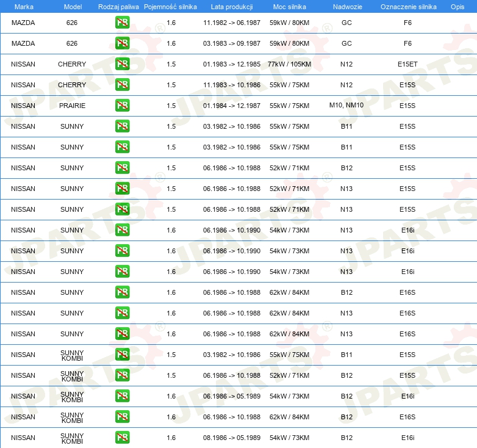This screenshot has width=477, height=448.
Task: Select F6 engine code in the 03.1983 row
Action: [x=407, y=43]
